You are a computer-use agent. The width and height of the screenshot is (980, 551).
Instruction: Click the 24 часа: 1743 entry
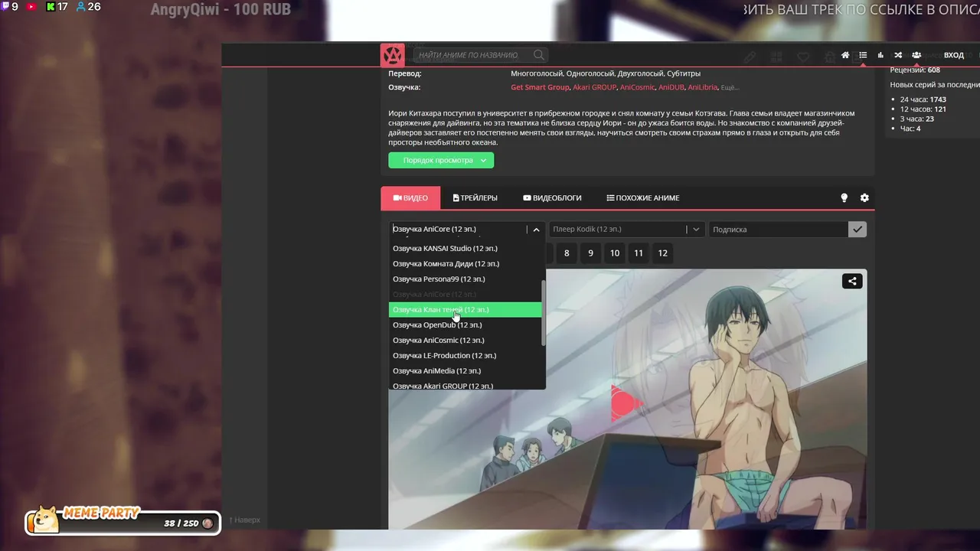coord(923,99)
